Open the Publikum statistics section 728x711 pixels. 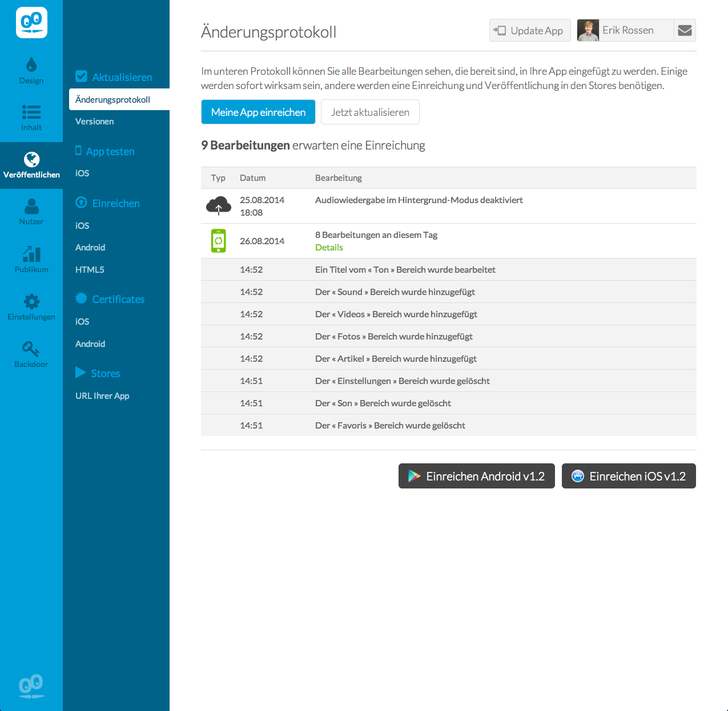click(x=31, y=260)
